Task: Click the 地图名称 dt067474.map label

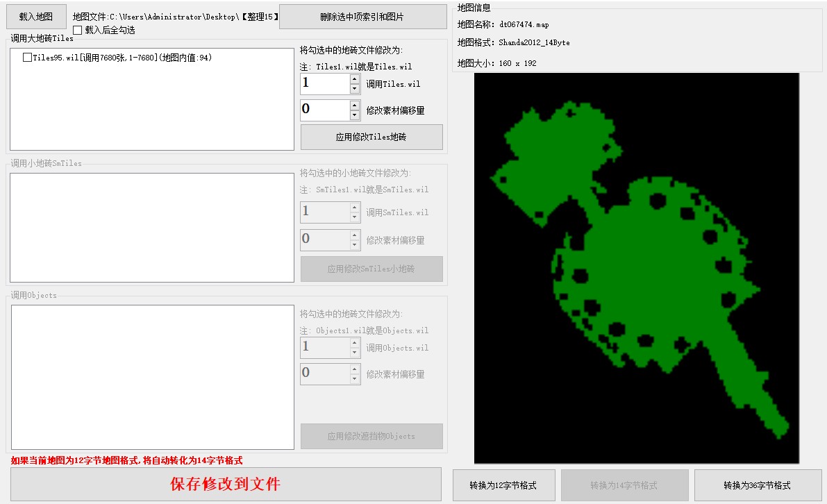Action: point(503,24)
